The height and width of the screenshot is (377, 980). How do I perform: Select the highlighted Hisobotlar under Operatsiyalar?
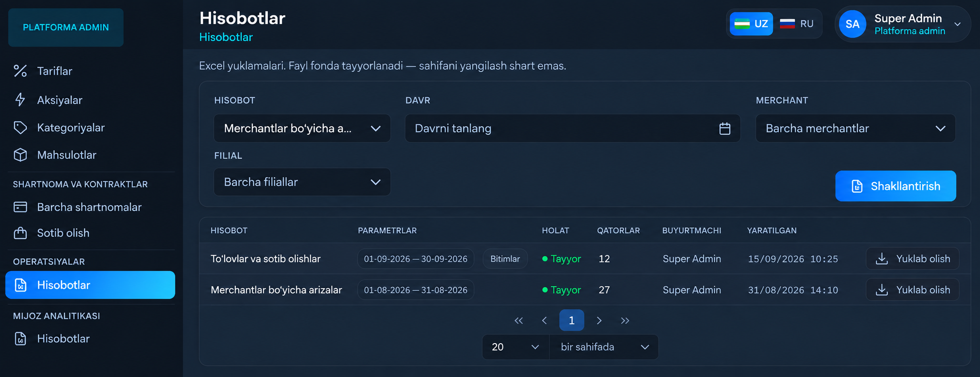click(90, 285)
